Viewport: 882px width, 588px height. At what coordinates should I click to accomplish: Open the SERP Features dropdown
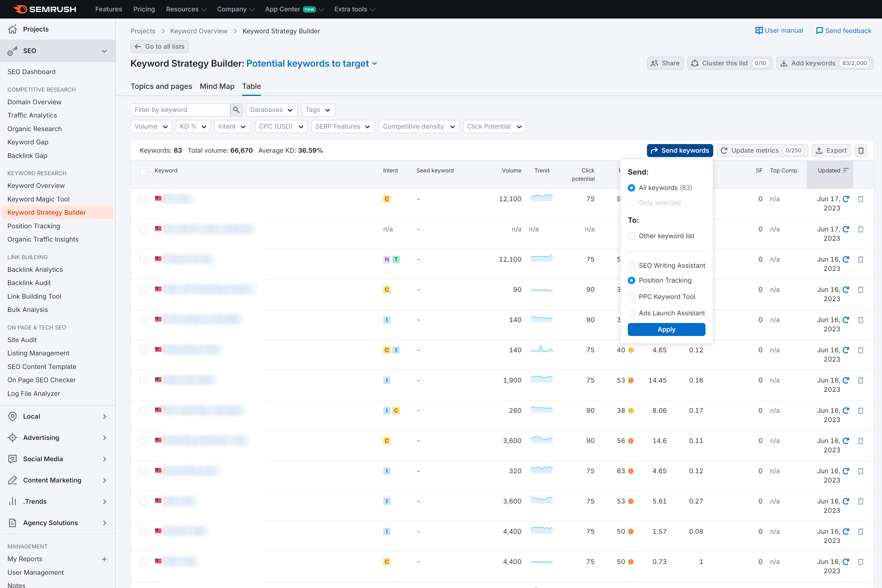point(343,126)
